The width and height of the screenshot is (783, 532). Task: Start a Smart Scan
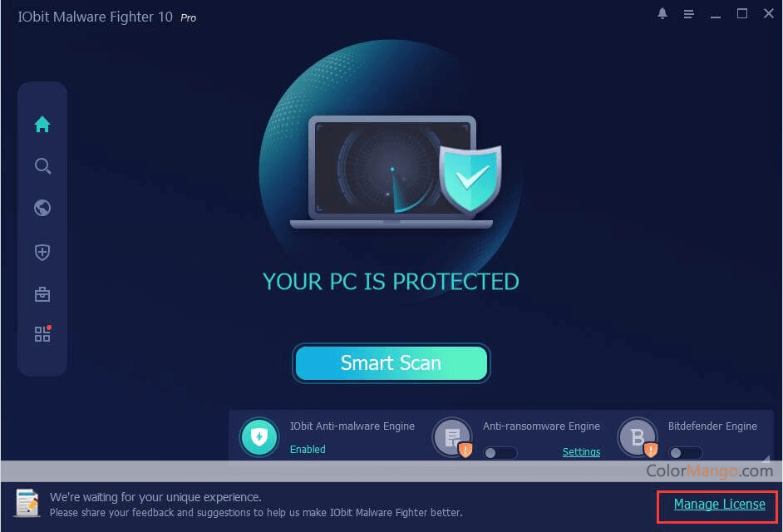[391, 363]
